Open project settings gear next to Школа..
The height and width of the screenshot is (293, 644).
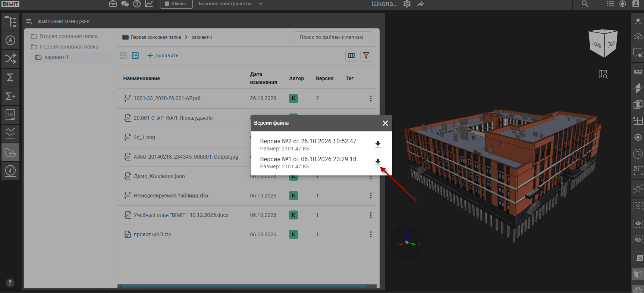[x=407, y=4]
